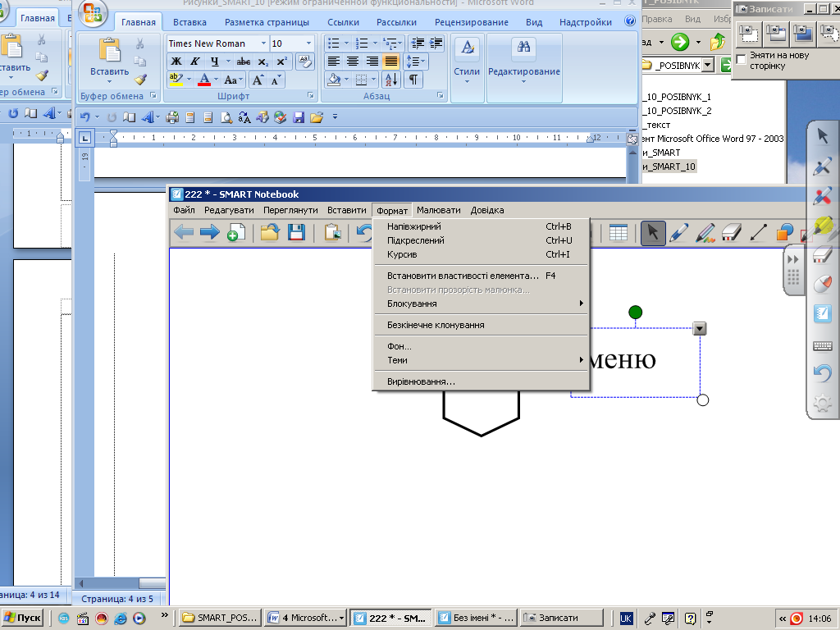Image resolution: width=840 pixels, height=630 pixels.
Task: Click the highlighter in floating tools sidebar
Action: pyautogui.click(x=824, y=226)
